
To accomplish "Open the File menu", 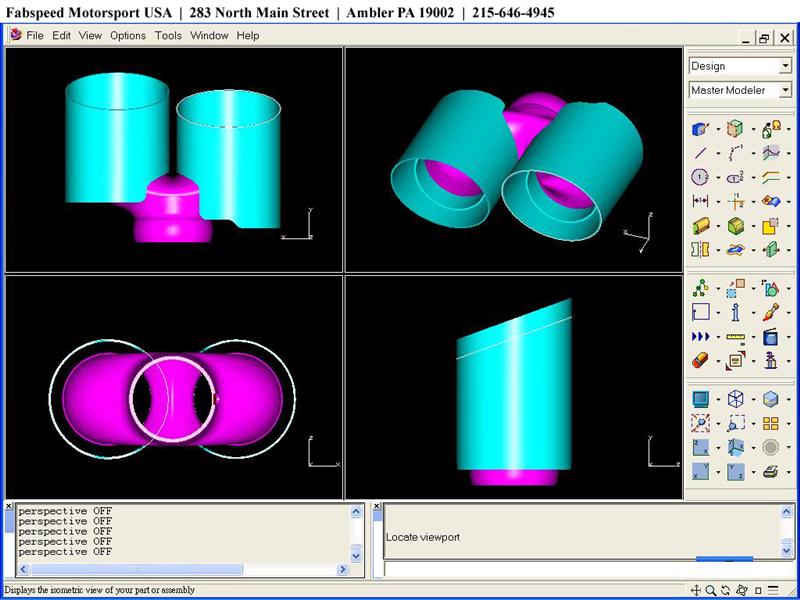I will [x=35, y=35].
